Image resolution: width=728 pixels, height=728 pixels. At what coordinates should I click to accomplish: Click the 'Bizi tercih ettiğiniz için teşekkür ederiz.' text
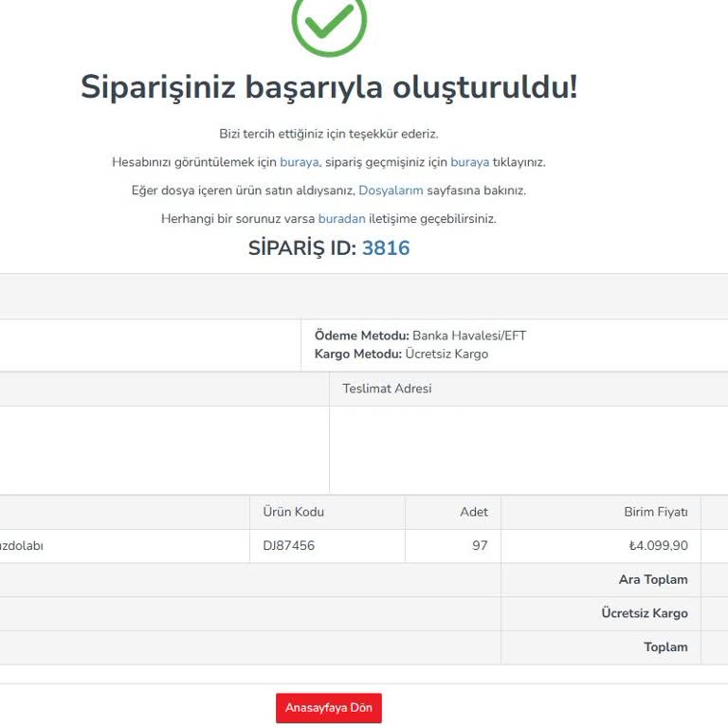point(329,134)
